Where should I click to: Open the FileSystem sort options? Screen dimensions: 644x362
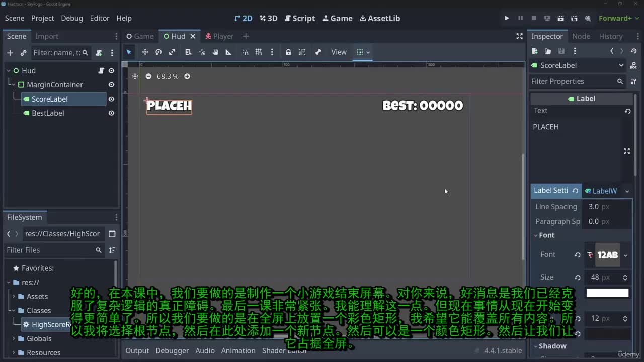(x=112, y=250)
